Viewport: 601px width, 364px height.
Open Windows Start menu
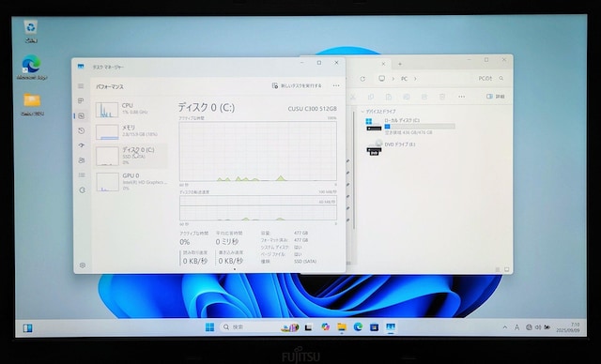tap(209, 327)
